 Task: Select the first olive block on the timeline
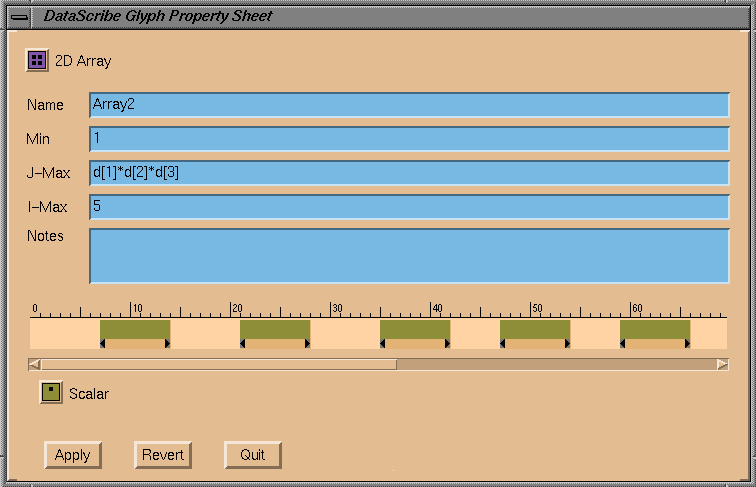pyautogui.click(x=135, y=329)
